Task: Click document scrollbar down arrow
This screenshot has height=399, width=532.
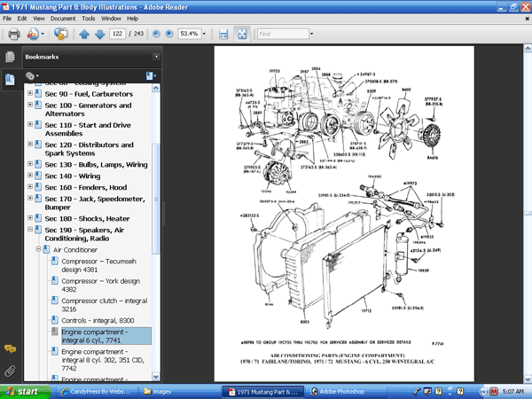Action: tap(528, 379)
